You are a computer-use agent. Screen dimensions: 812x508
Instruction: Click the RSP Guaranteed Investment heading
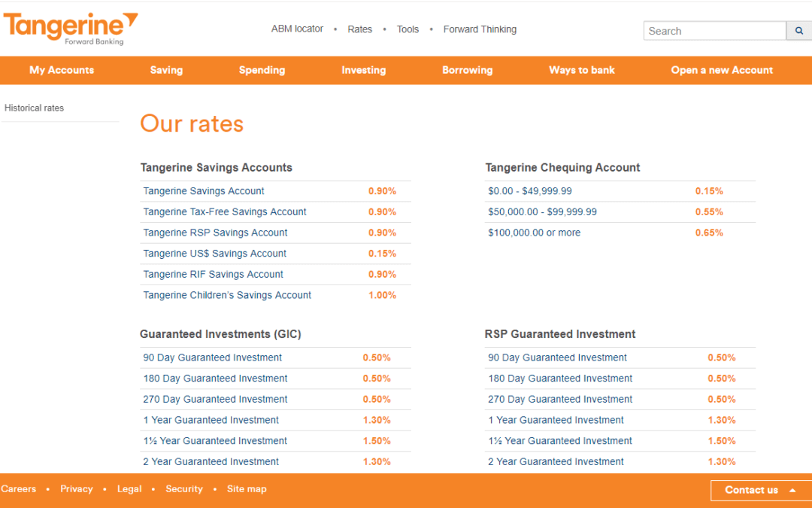pyautogui.click(x=560, y=334)
